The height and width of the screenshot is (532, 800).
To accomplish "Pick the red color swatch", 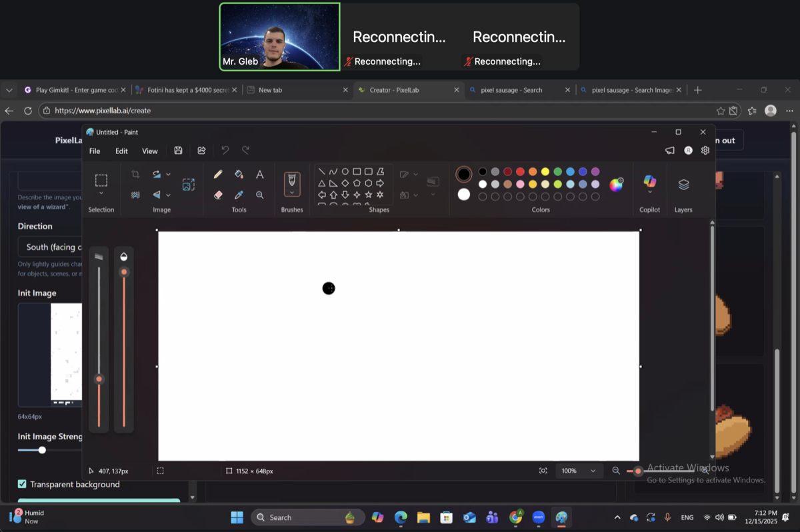I will click(520, 172).
